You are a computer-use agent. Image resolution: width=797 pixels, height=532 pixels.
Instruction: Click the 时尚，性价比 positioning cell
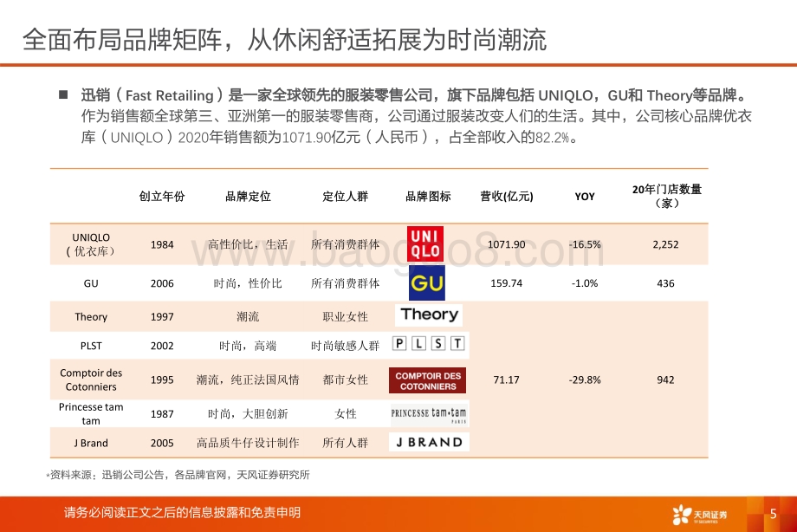pyautogui.click(x=248, y=283)
